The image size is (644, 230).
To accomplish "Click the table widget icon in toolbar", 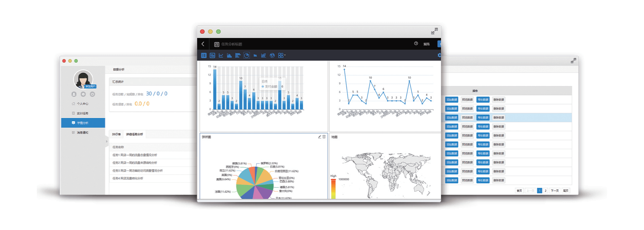I will click(204, 55).
